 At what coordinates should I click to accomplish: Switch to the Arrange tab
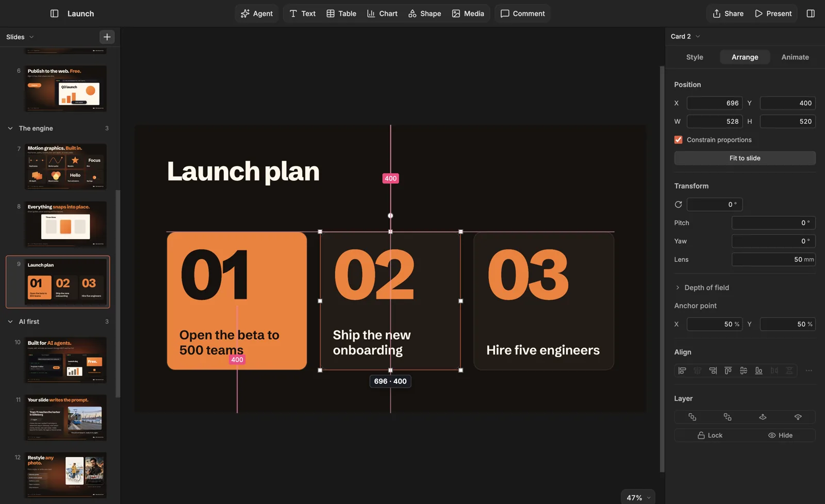pyautogui.click(x=745, y=57)
